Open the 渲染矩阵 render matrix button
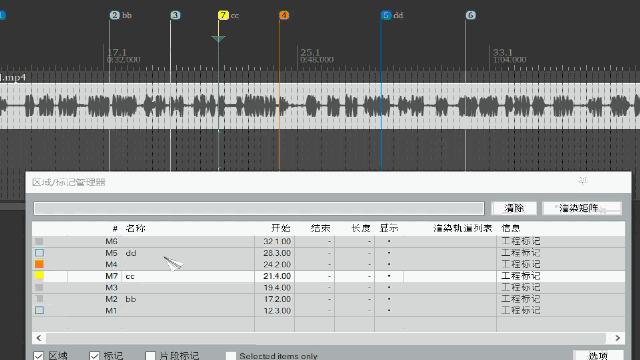Screen dimensions: 640x360 (582, 208)
